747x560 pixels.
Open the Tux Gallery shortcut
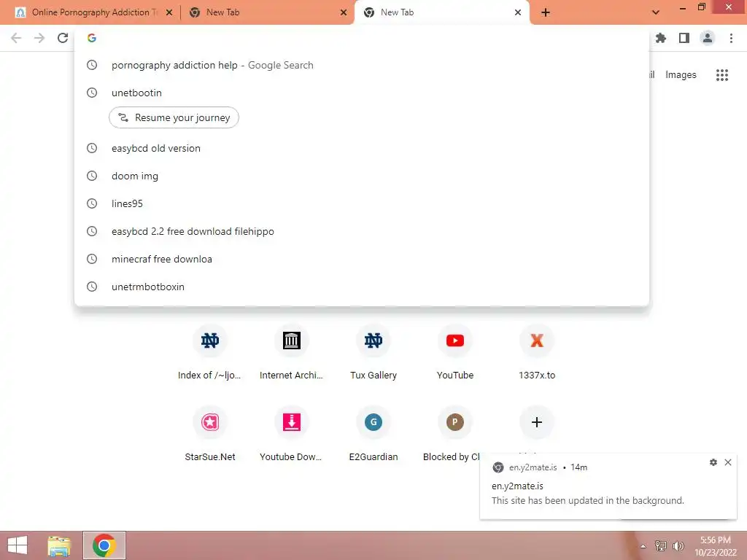[373, 352]
